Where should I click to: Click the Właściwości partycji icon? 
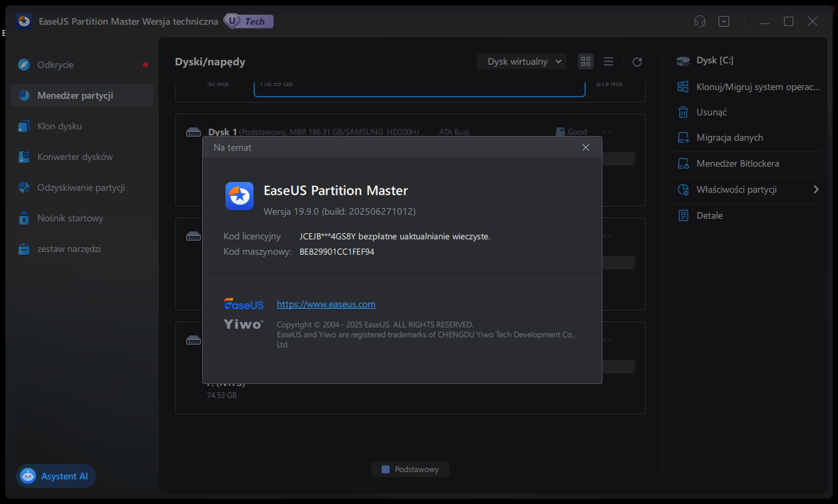coord(683,189)
